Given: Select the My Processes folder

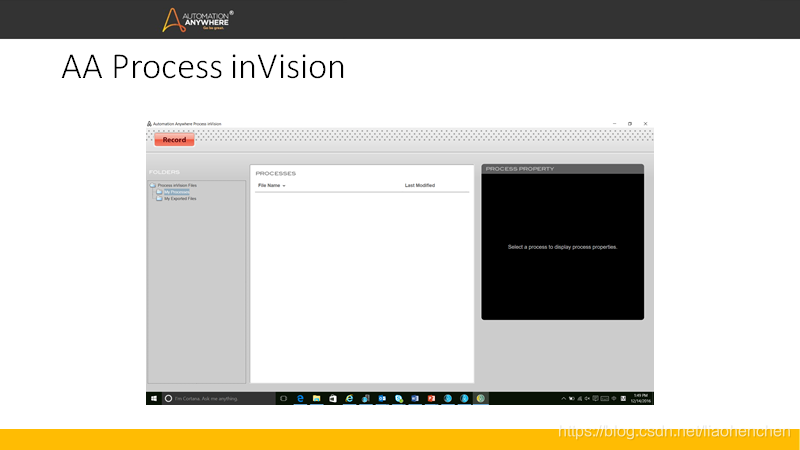Looking at the screenshot, I should tap(177, 192).
